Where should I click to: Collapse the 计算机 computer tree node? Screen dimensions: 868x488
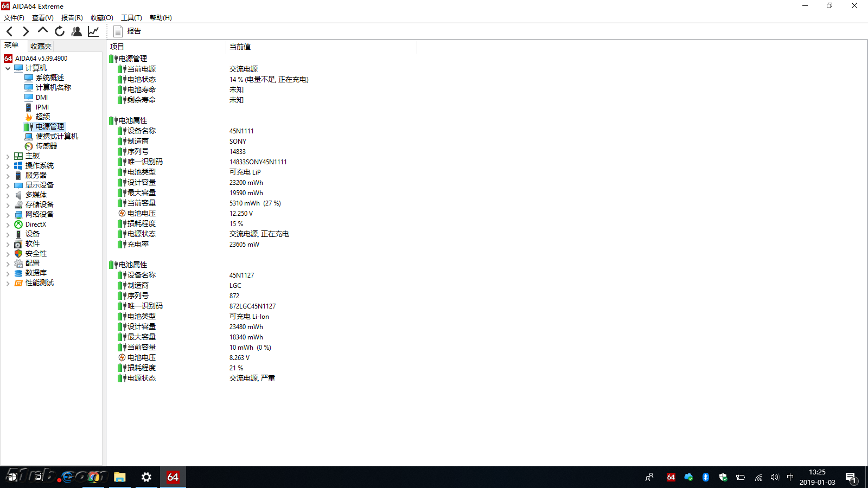(8, 68)
